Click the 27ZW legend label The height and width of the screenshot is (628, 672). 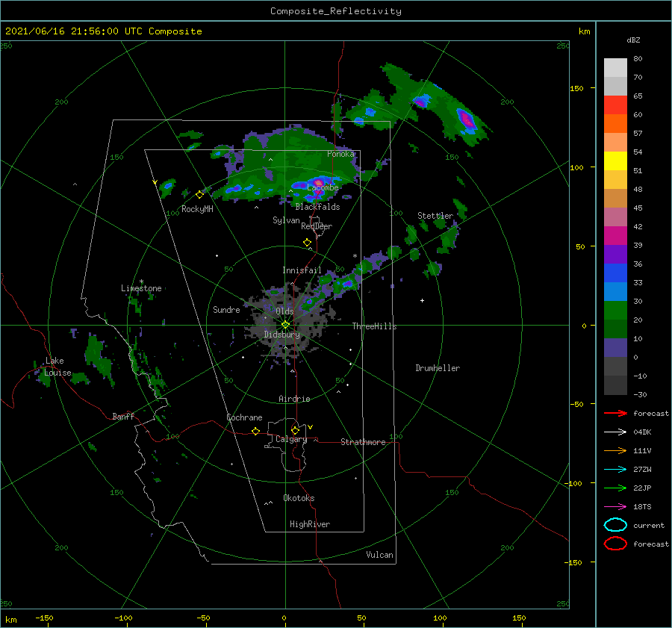(642, 470)
